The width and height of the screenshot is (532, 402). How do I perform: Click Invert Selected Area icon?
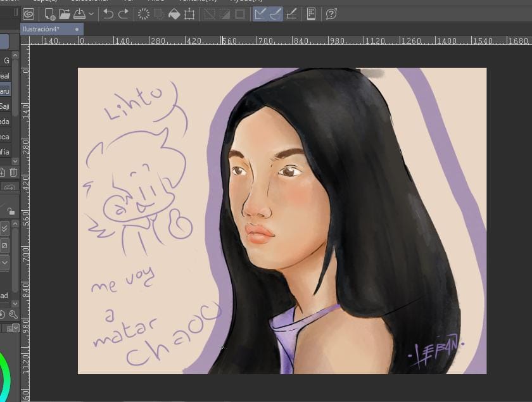coord(225,15)
